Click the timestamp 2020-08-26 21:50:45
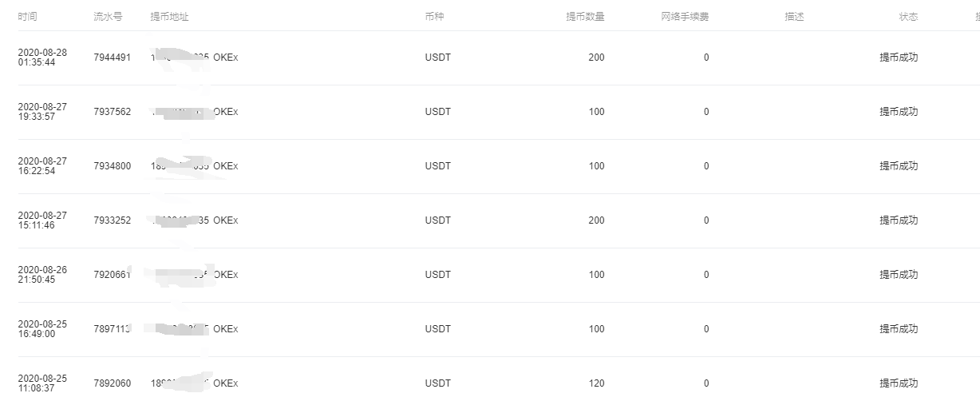980x405 pixels. pos(42,275)
